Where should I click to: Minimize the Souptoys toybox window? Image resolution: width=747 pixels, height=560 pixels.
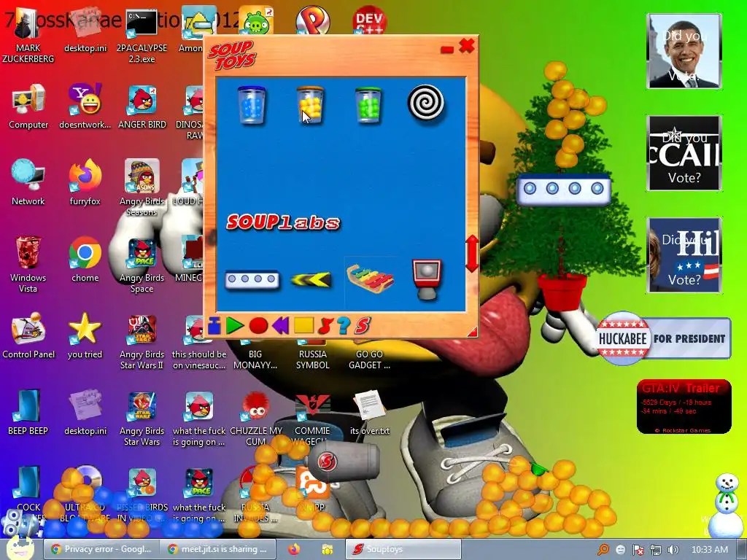click(447, 49)
